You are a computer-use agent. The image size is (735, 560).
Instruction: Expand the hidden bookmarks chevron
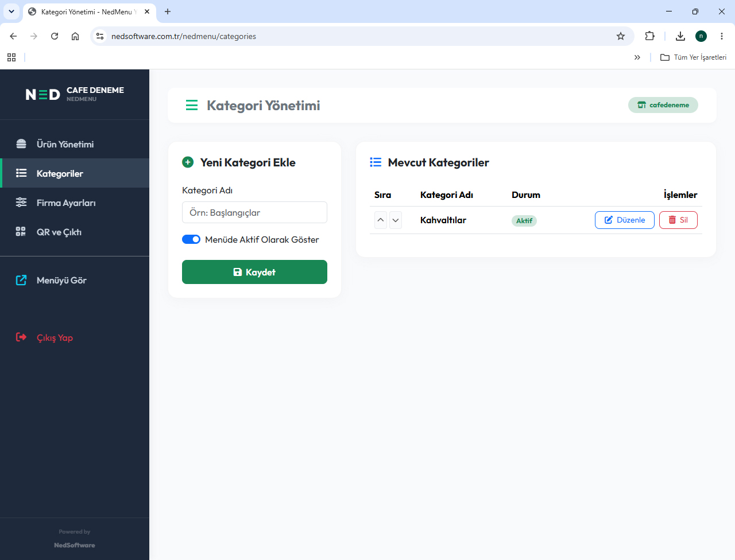pos(637,57)
